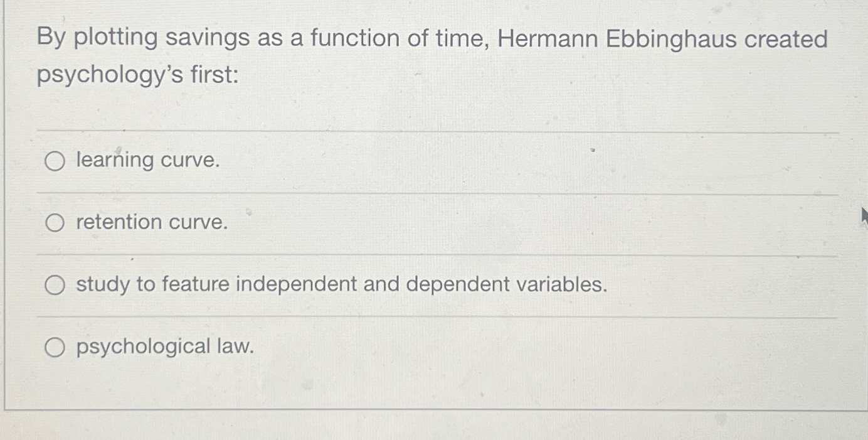Click the empty circle beside 'retention curve.'

coord(55,222)
